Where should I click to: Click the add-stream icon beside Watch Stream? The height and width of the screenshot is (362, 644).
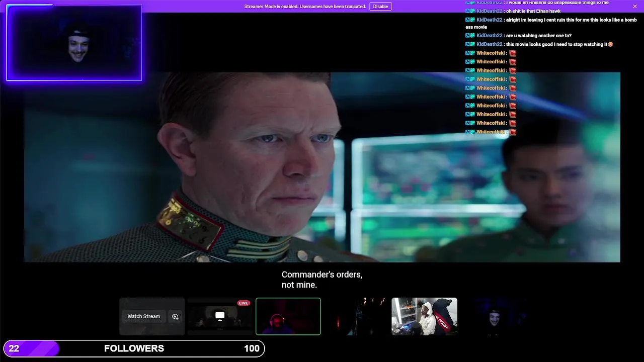pyautogui.click(x=175, y=316)
